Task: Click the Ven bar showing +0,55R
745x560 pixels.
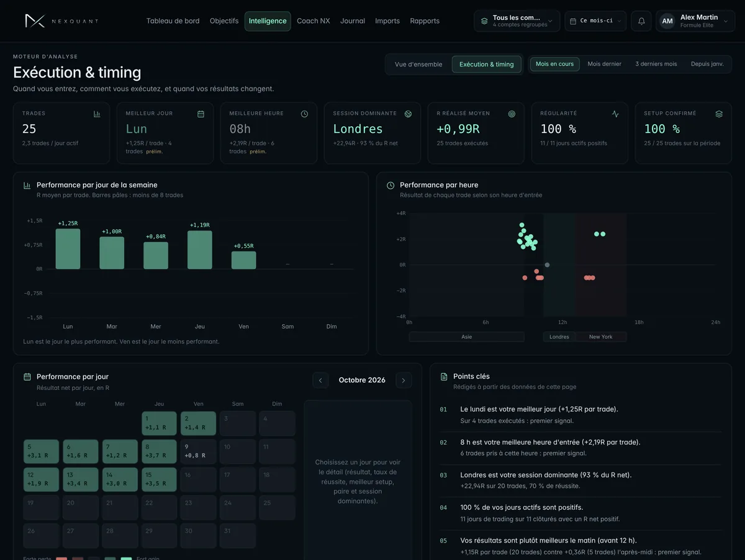Action: [x=244, y=260]
